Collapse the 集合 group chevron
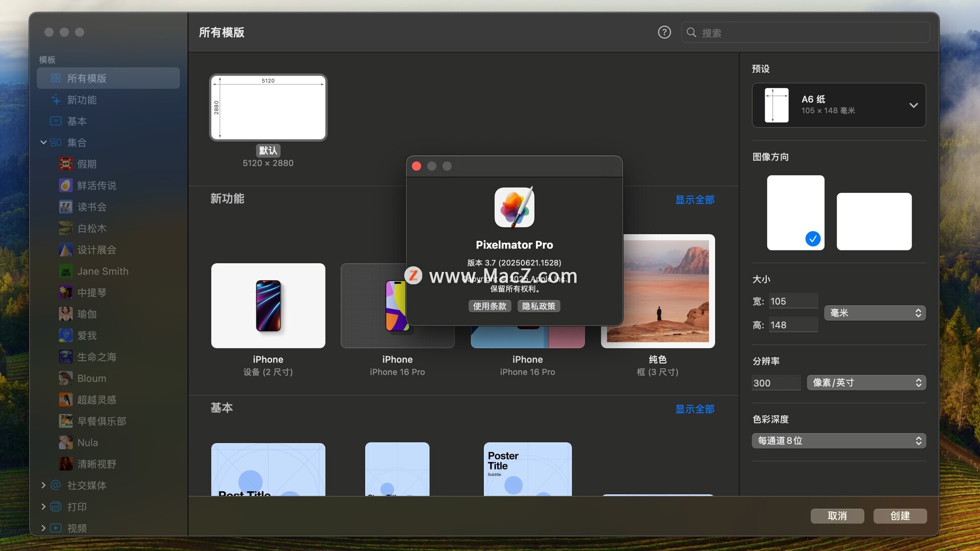 (x=43, y=142)
